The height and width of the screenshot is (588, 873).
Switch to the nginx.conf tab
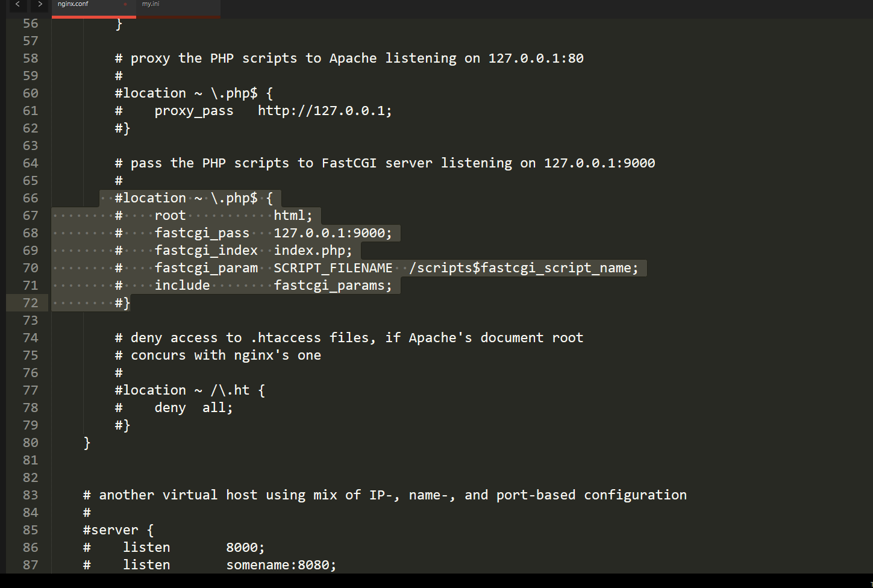[x=74, y=4]
